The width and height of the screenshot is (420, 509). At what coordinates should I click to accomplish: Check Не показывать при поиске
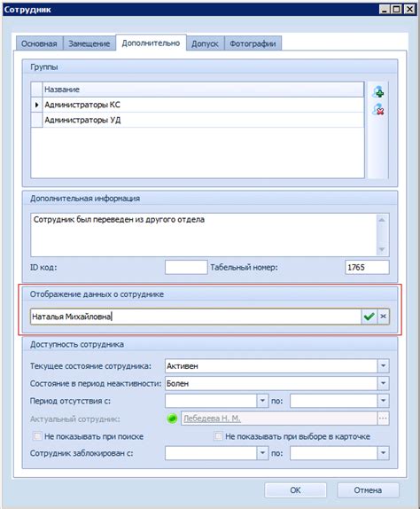point(37,436)
